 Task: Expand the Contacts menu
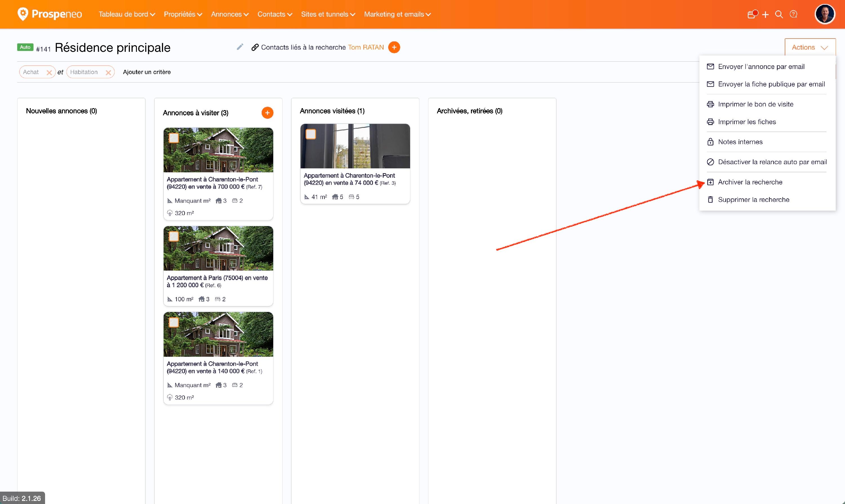click(275, 14)
